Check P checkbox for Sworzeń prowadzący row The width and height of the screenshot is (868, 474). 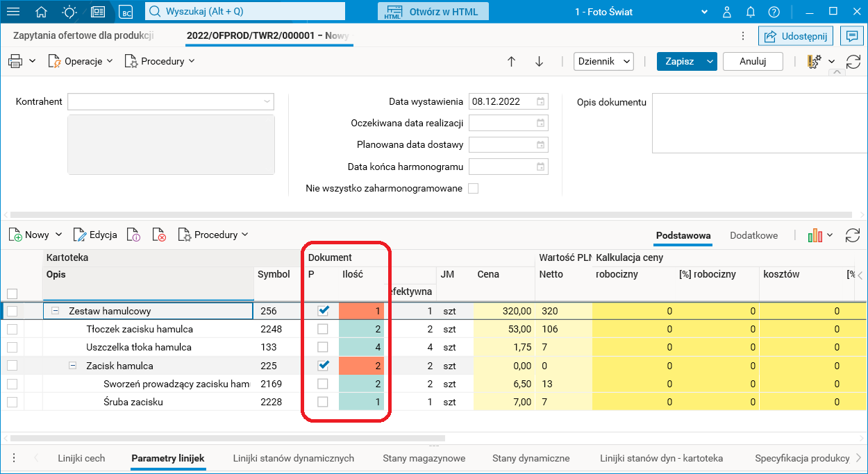[323, 383]
